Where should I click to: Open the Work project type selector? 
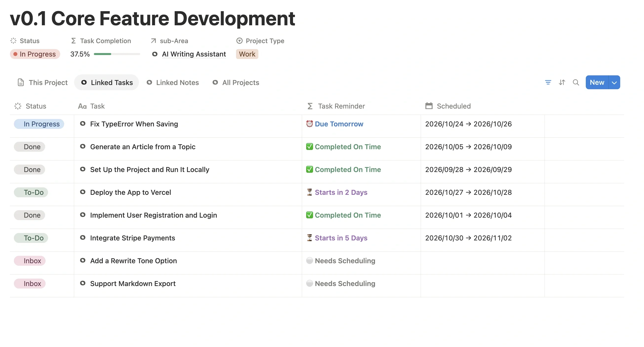pyautogui.click(x=247, y=54)
